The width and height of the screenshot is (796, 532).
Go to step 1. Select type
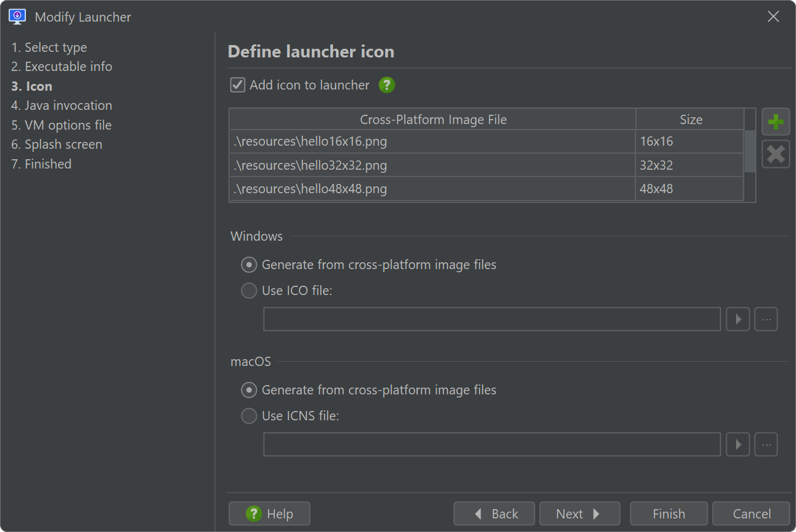[x=49, y=48]
